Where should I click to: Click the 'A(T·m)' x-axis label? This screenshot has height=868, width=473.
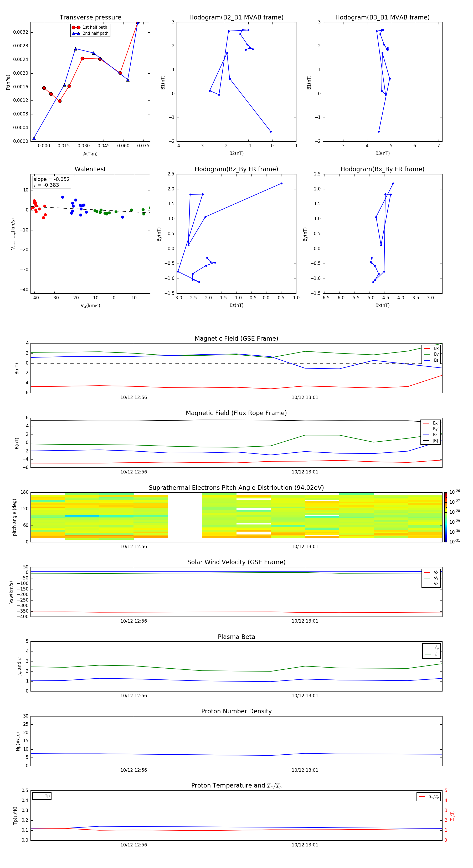[90, 154]
